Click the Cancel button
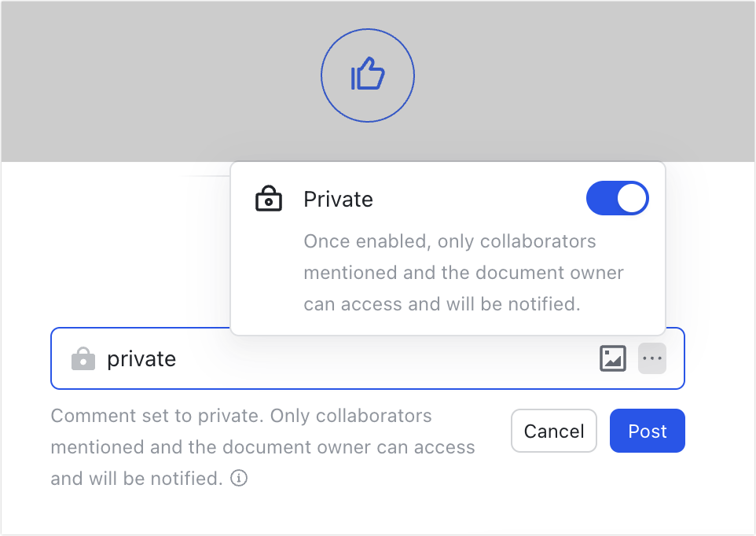Screen dimensions: 756x536 [553, 431]
